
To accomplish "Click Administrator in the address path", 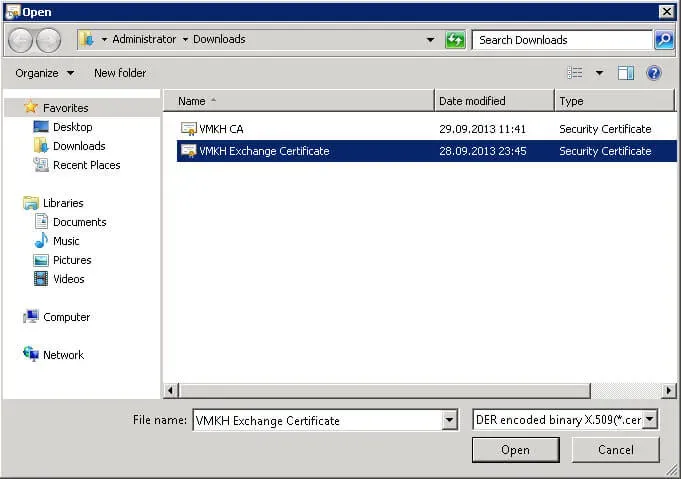I will pos(144,39).
